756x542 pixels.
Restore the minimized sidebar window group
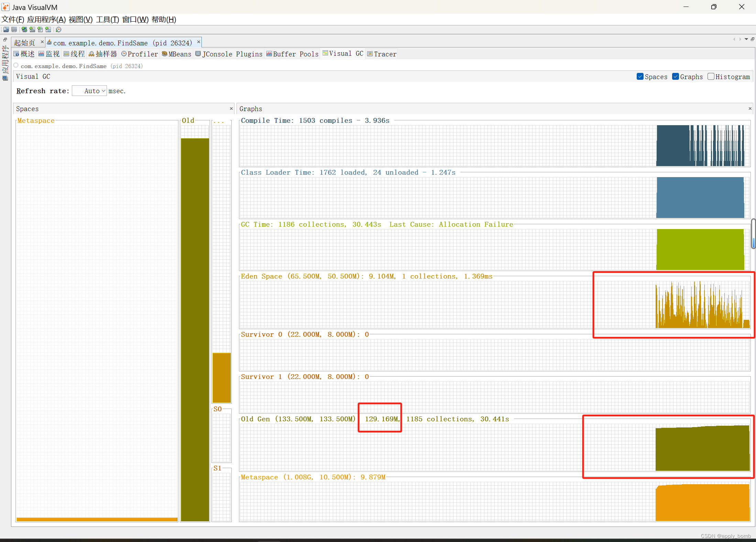5,40
